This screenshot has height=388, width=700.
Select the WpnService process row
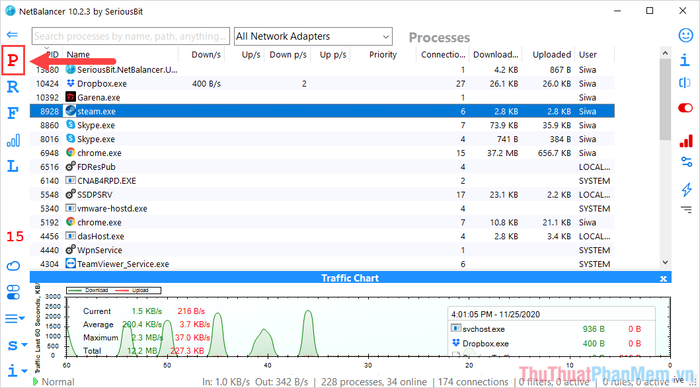322,250
